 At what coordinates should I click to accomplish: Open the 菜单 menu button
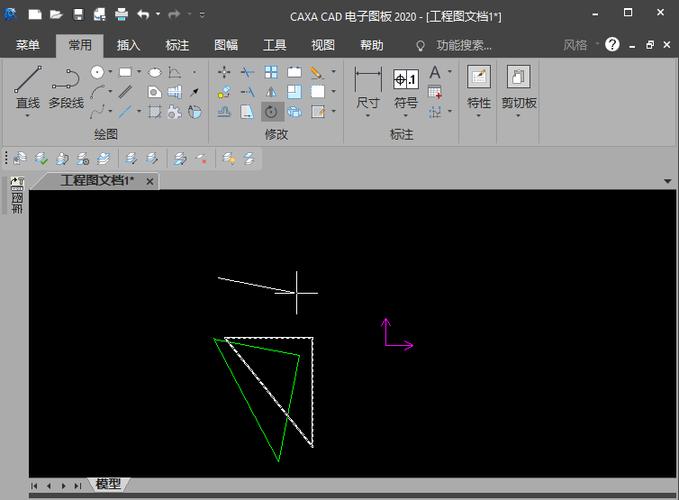click(x=28, y=45)
